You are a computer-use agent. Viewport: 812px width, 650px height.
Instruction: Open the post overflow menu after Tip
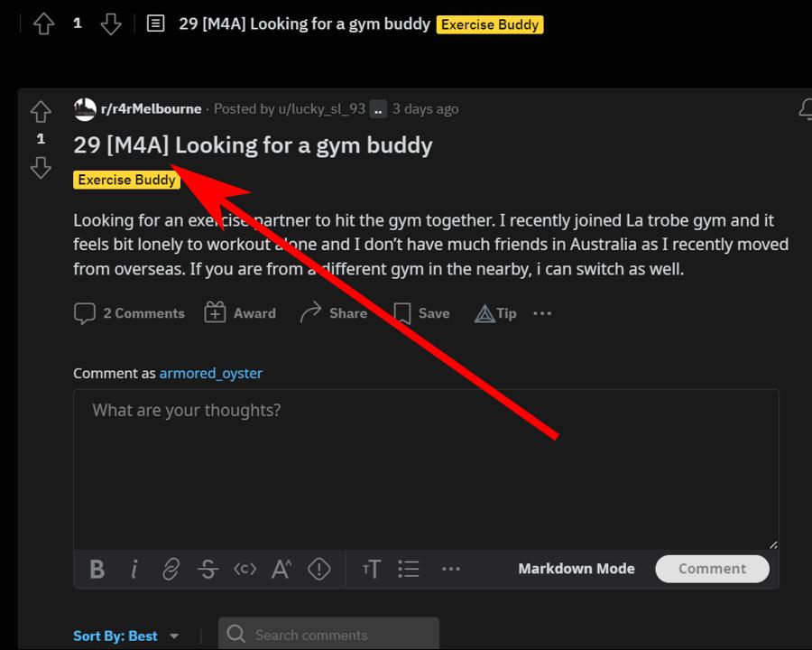(542, 312)
